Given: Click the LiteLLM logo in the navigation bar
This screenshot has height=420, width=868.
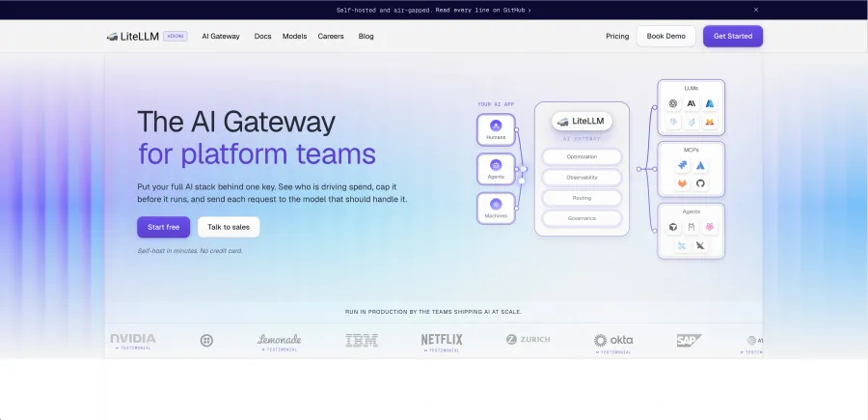Looking at the screenshot, I should point(133,37).
